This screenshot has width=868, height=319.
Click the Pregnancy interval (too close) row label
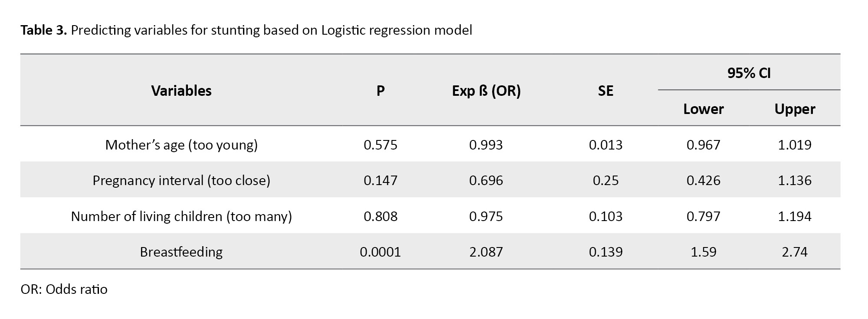(181, 180)
